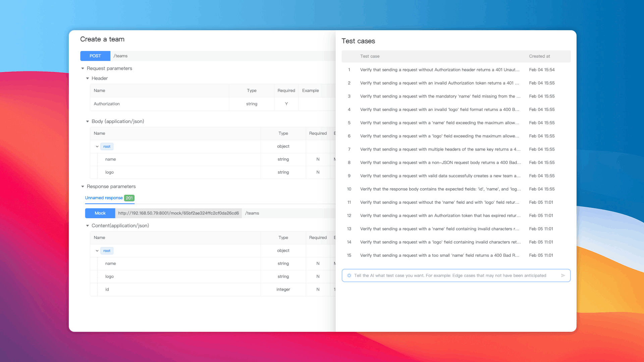This screenshot has width=644, height=362.
Task: Type in the AI test case prompt field
Action: point(449,276)
